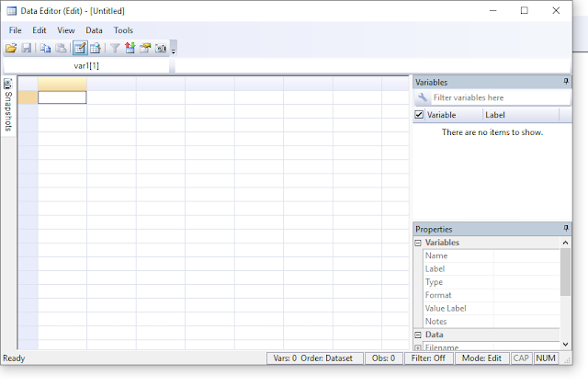Open the View menu

point(66,30)
